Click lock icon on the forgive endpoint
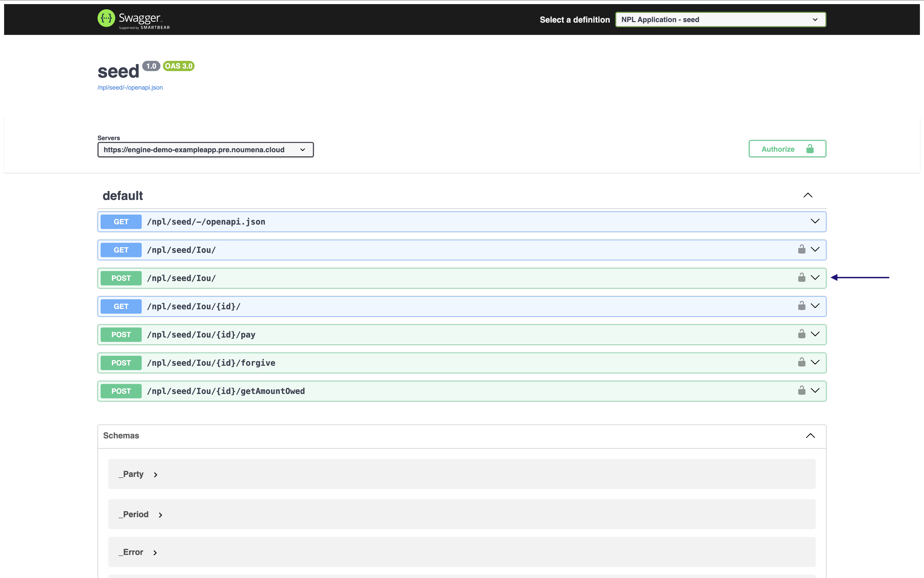 [x=801, y=362]
